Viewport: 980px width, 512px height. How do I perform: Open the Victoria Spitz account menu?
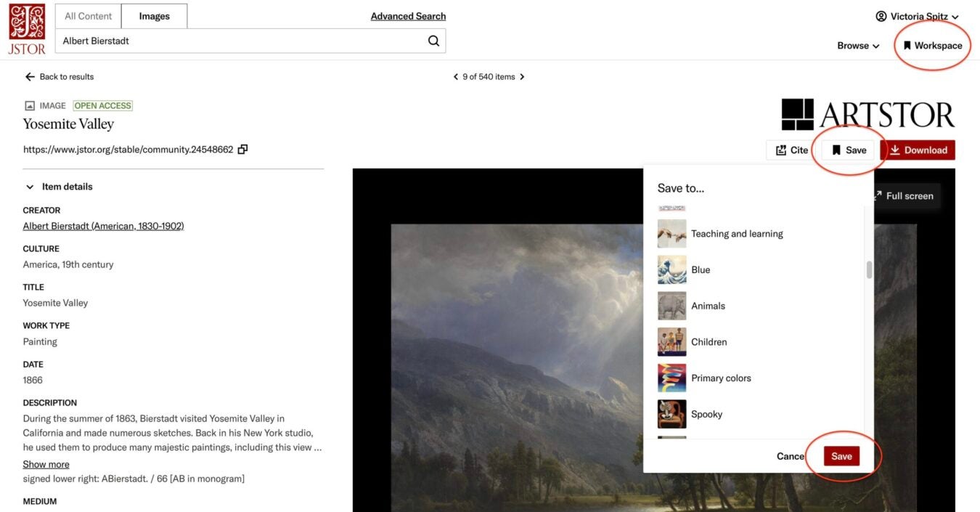[x=919, y=16]
